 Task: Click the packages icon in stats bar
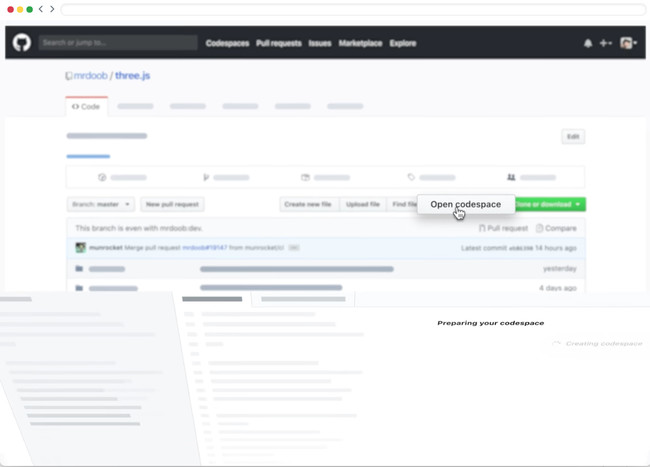point(305,177)
